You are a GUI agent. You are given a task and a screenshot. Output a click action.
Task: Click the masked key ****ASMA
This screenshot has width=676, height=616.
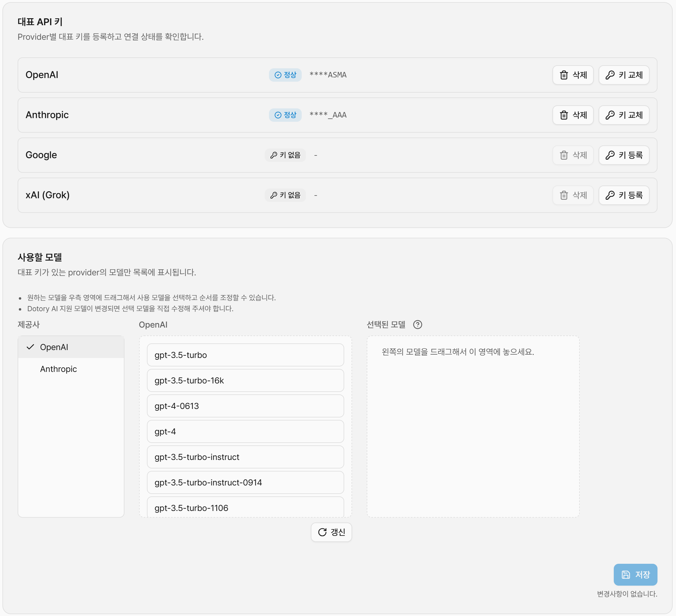(x=328, y=75)
